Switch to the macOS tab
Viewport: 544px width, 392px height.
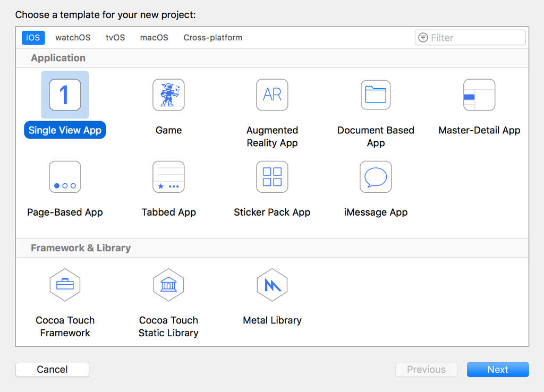point(154,38)
